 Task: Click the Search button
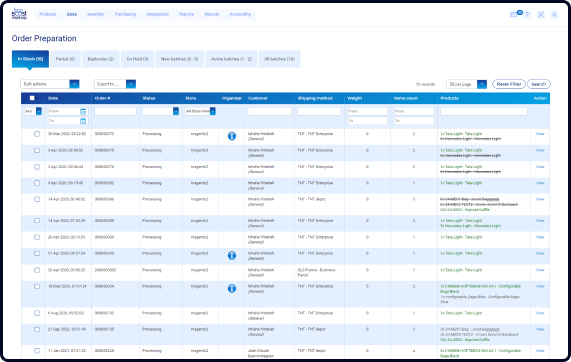[x=539, y=84]
